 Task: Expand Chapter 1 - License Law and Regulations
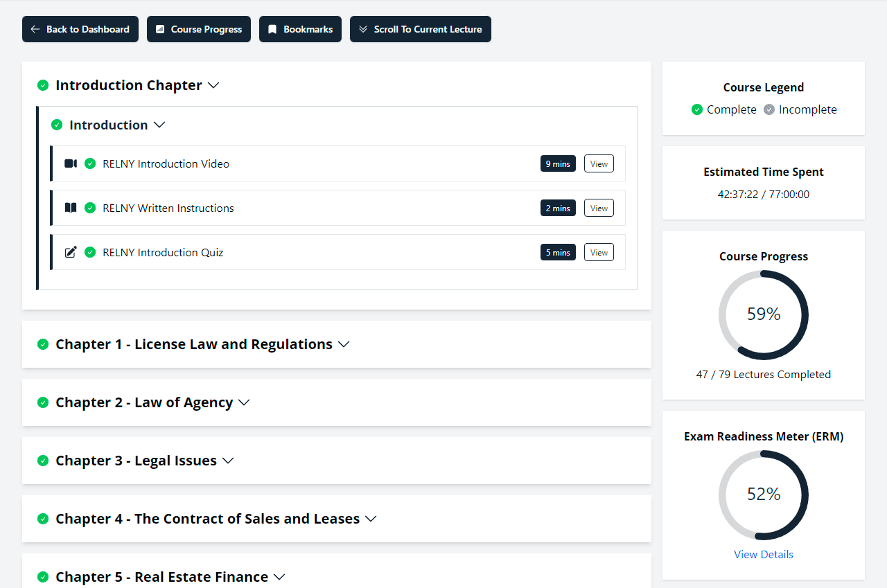pos(344,344)
